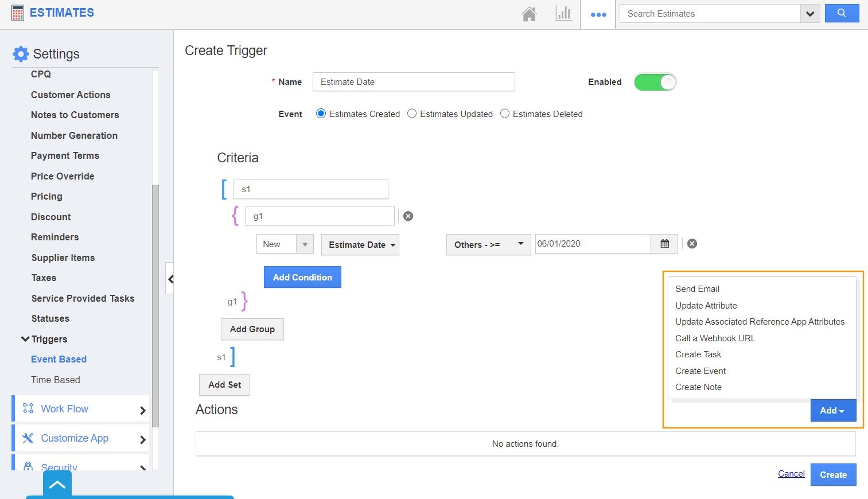Open Price Override settings
The height and width of the screenshot is (499, 868).
click(63, 176)
